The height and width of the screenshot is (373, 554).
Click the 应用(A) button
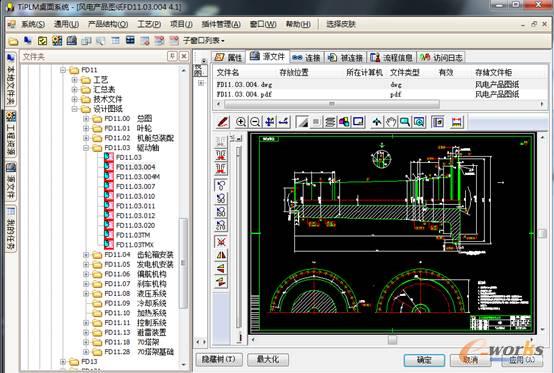coord(521,360)
